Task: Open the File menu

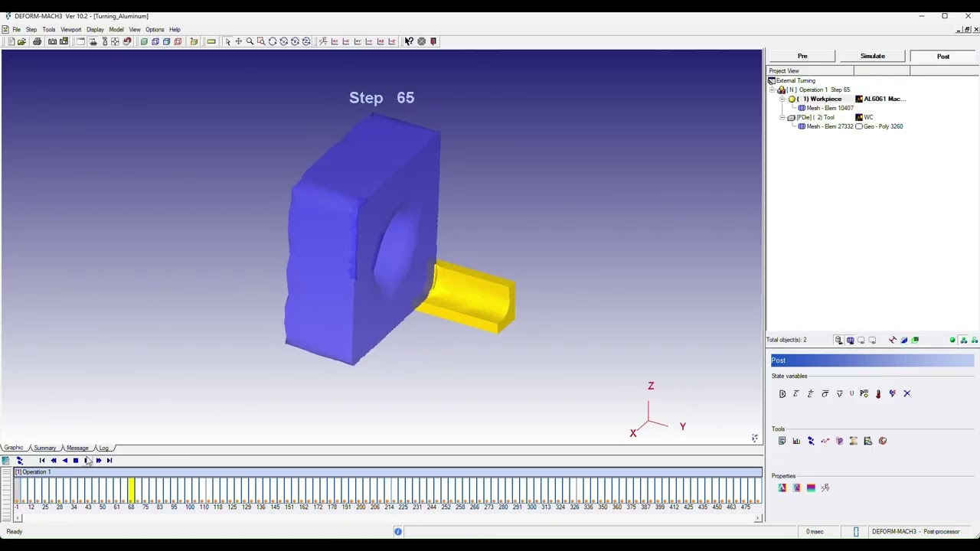Action: pyautogui.click(x=16, y=29)
